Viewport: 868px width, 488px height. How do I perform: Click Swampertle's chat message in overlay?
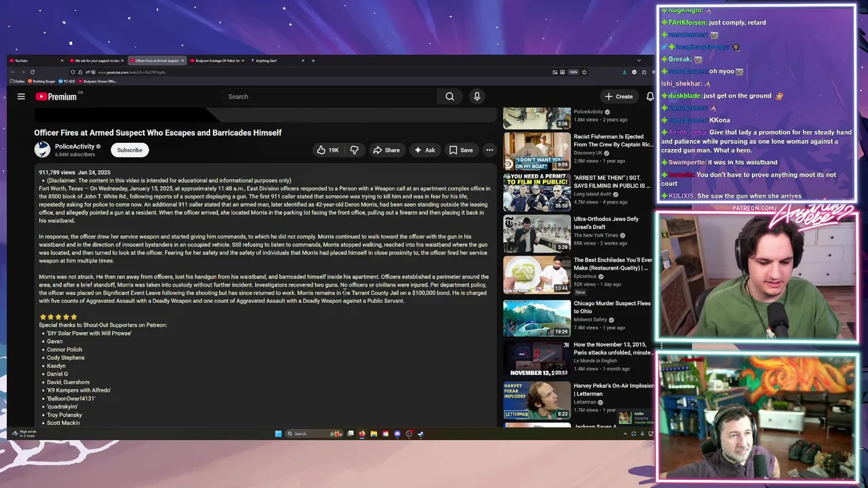tap(719, 162)
